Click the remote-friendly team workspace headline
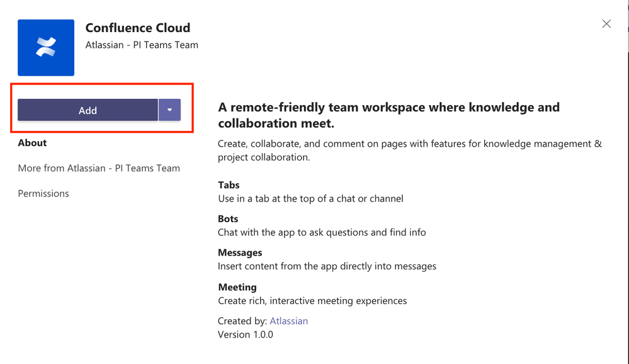The height and width of the screenshot is (364, 629). (388, 115)
